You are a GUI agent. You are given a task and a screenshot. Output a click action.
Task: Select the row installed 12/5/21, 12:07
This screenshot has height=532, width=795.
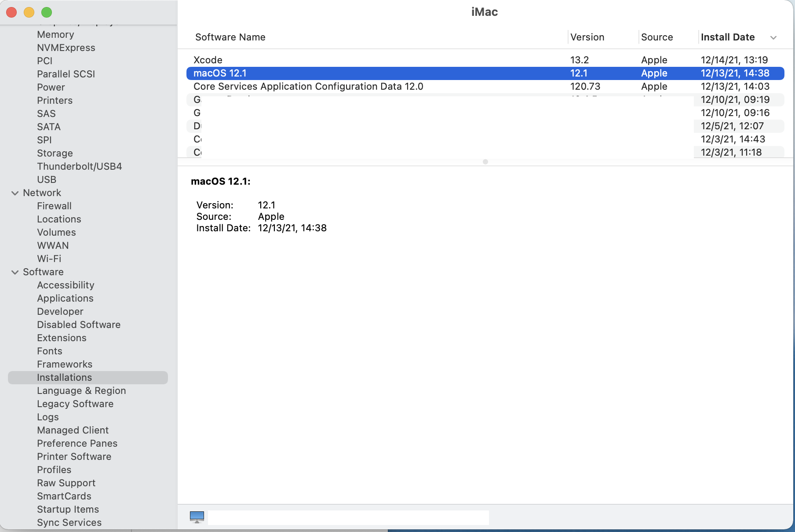click(485, 126)
